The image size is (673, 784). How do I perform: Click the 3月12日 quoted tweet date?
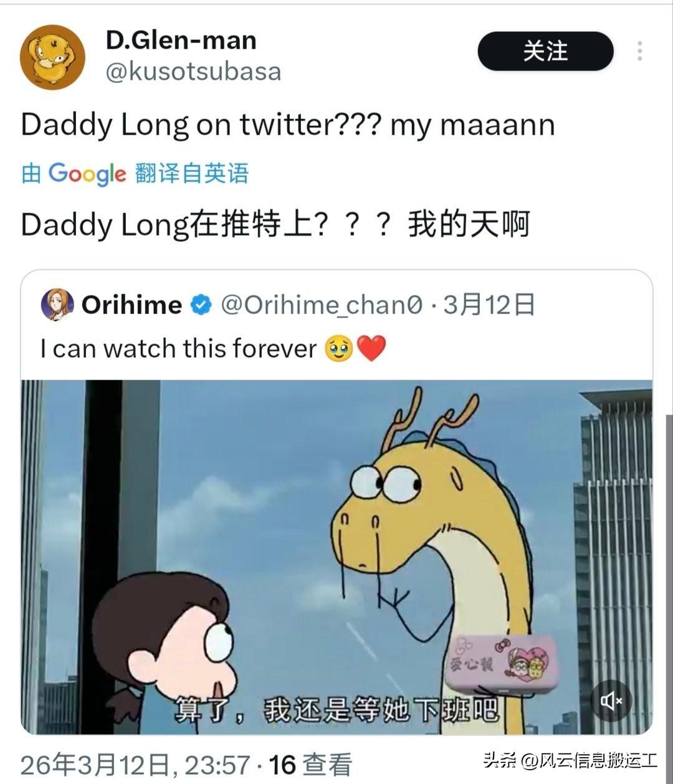point(489,305)
